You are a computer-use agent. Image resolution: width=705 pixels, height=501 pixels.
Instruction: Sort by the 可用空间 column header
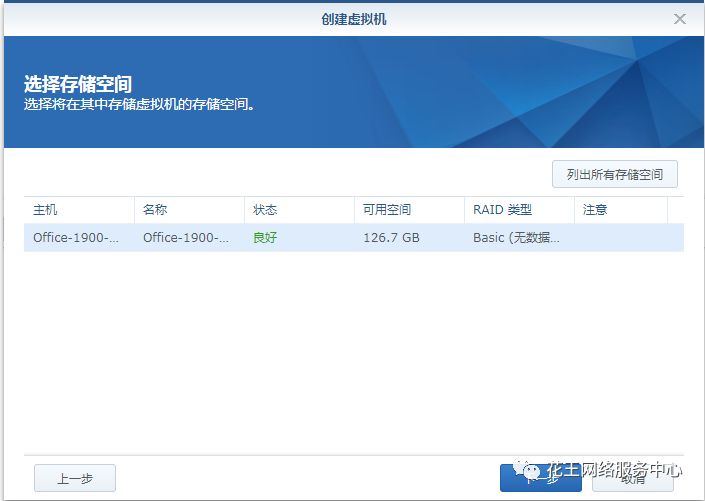click(386, 210)
